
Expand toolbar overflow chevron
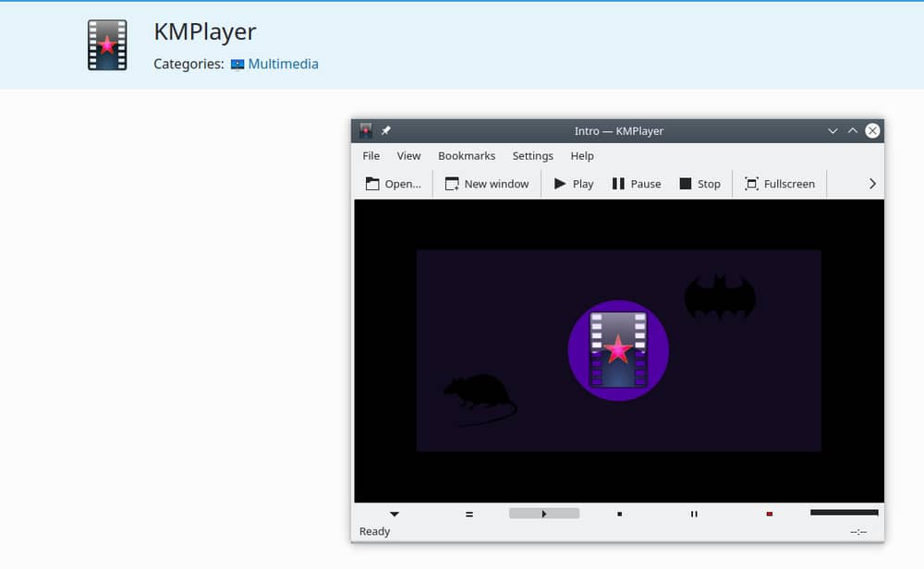tap(872, 184)
